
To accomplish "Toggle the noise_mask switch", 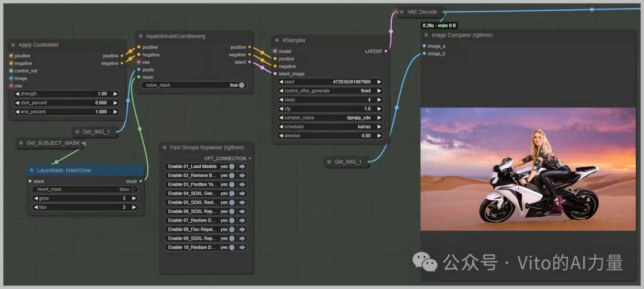I will coord(241,85).
